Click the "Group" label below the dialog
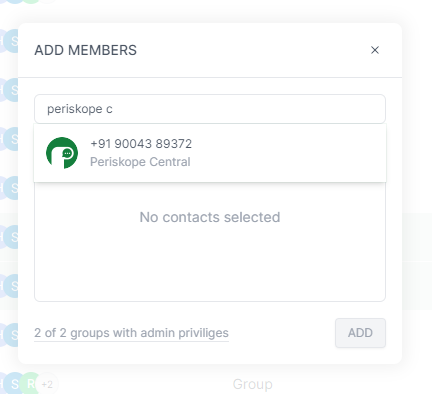This screenshot has width=432, height=394. 252,384
